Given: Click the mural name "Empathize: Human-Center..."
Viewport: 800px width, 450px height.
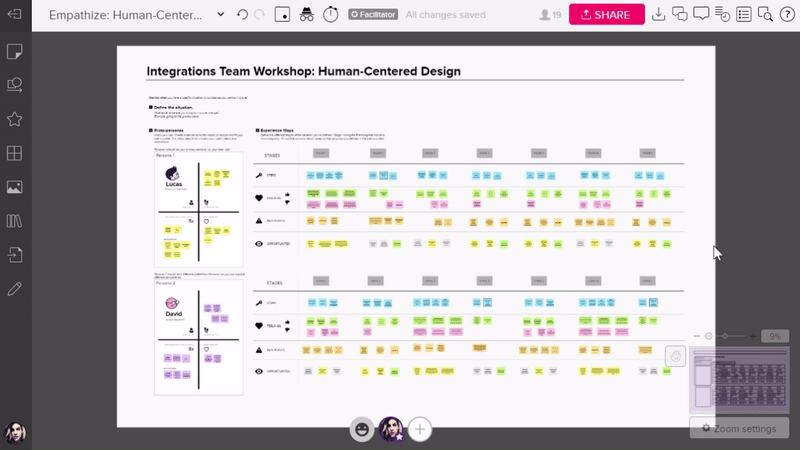Looking at the screenshot, I should pyautogui.click(x=126, y=15).
